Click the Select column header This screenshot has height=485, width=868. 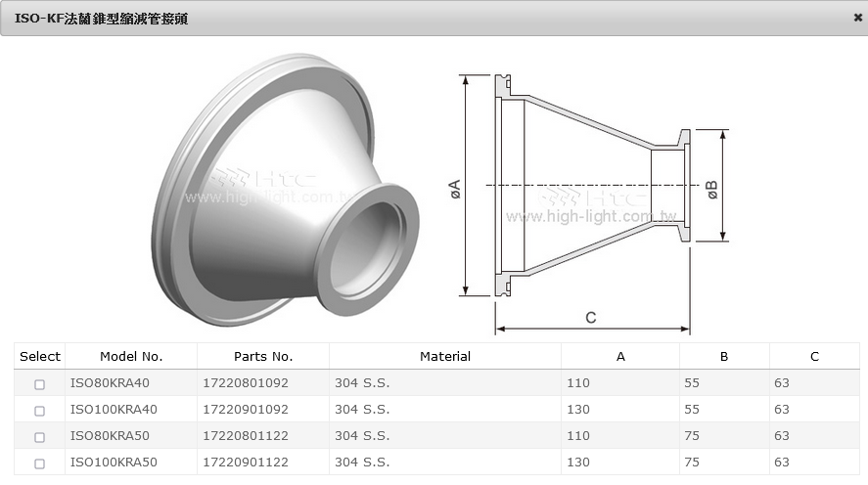[x=40, y=357]
